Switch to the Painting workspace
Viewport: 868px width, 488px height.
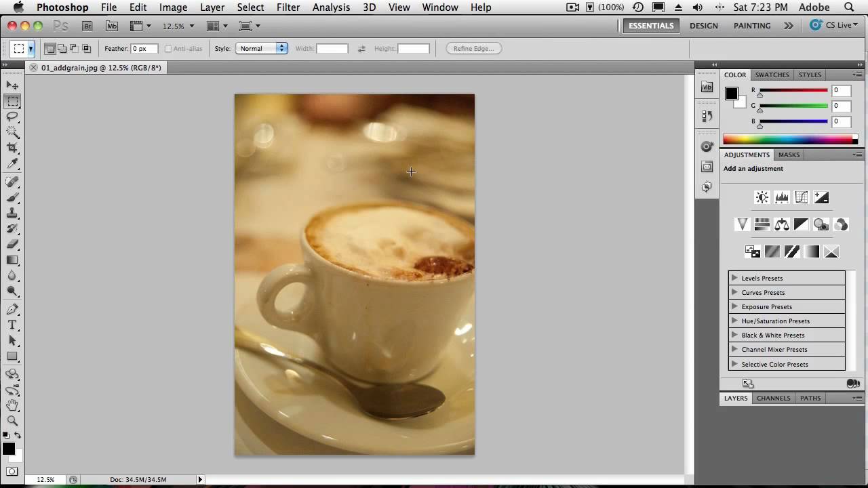(752, 26)
